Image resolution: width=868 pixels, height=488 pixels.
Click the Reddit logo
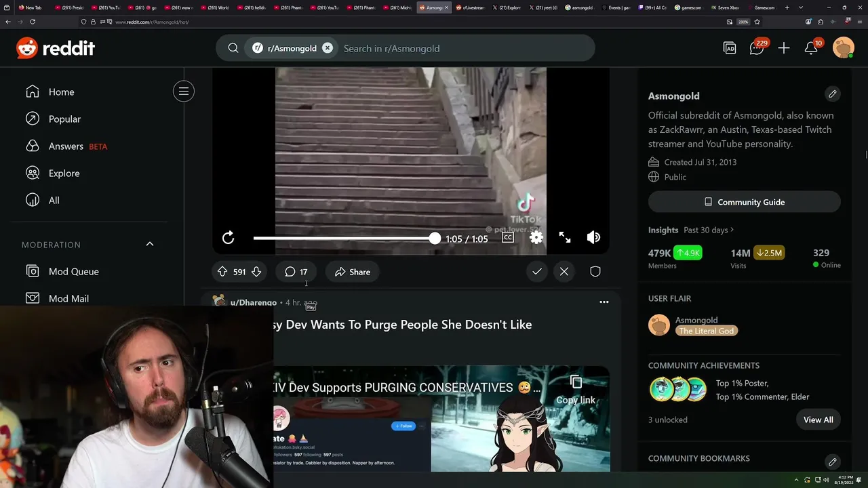56,48
